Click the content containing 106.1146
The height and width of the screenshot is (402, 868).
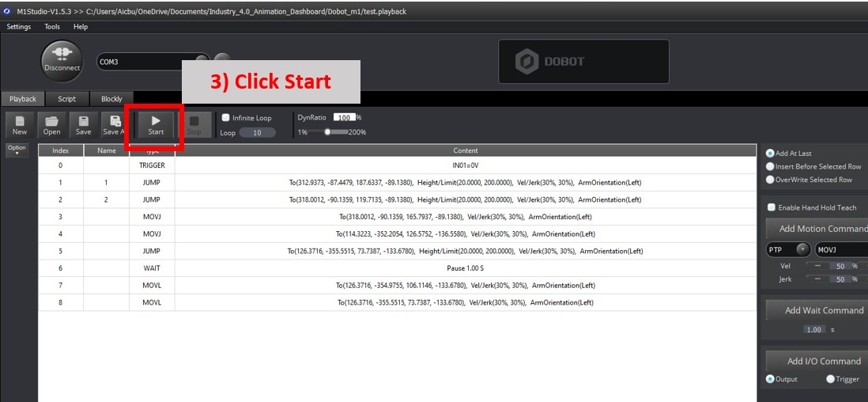tap(466, 286)
